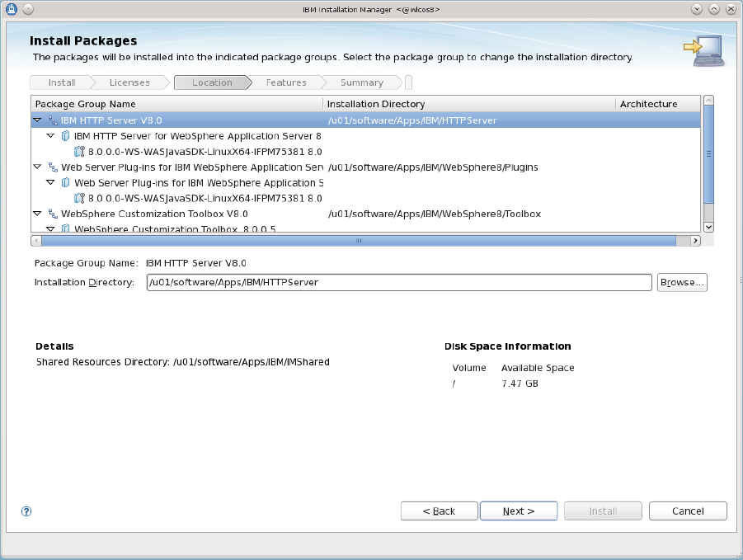Click the Shared Resources Directory text
The height and width of the screenshot is (560, 743).
[x=183, y=362]
